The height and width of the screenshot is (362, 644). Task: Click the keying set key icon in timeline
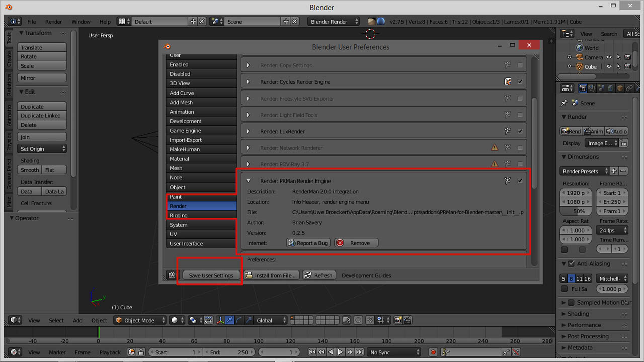(x=446, y=352)
